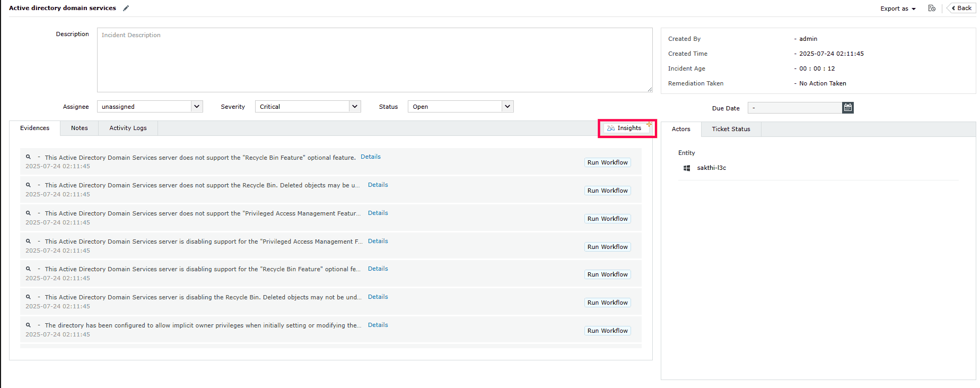Go Back to the previous page

(x=961, y=8)
